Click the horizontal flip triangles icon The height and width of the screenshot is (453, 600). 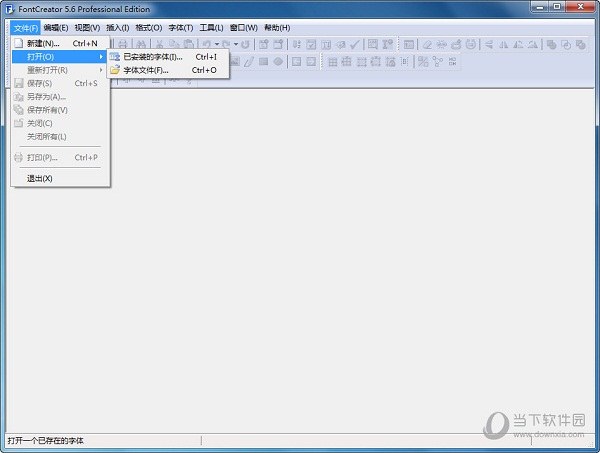coord(504,45)
